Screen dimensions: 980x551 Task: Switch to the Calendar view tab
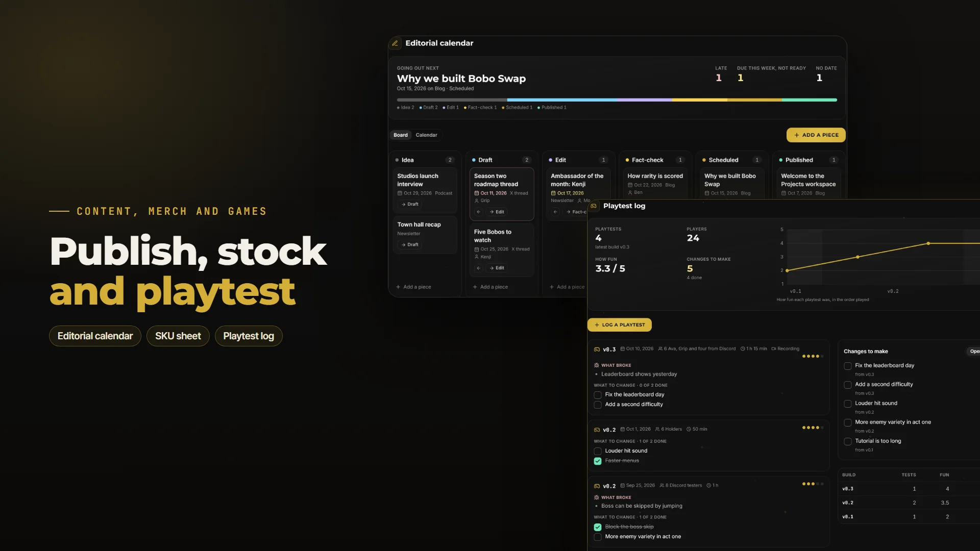click(426, 135)
